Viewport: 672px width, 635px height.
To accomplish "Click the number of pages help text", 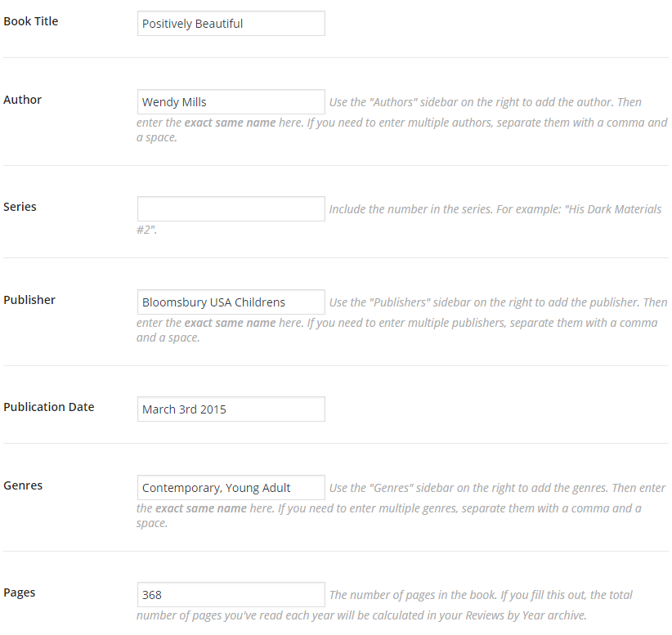I will click(384, 605).
